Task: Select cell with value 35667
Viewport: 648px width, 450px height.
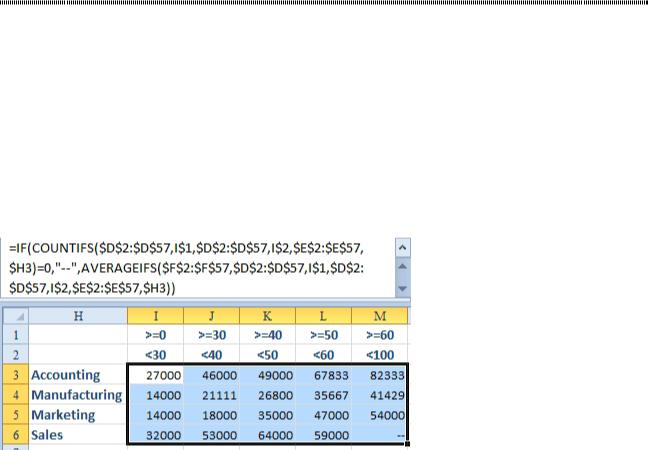Action: pyautogui.click(x=324, y=395)
